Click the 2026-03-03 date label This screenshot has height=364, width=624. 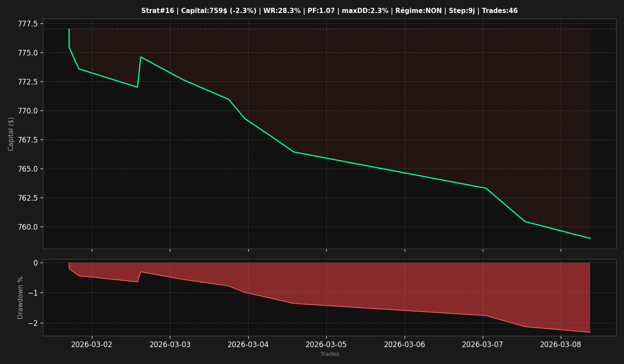click(x=170, y=344)
